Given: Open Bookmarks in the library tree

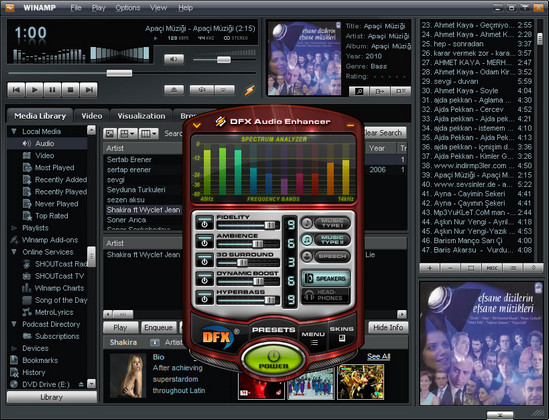Looking at the screenshot, I should point(40,360).
